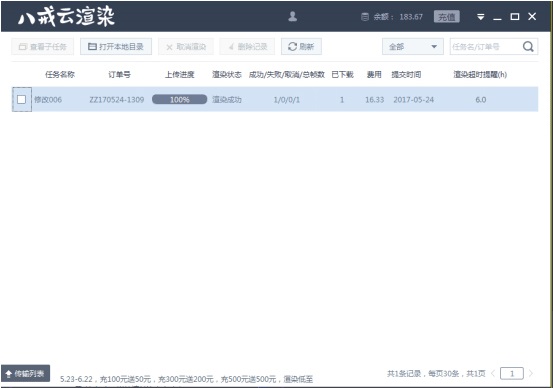The height and width of the screenshot is (388, 553).
Task: Click 上传进度 column header
Action: [180, 74]
